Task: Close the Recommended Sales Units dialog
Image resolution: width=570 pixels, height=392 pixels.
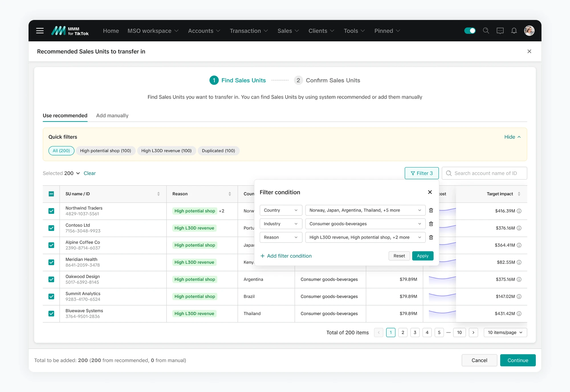Action: pos(529,51)
